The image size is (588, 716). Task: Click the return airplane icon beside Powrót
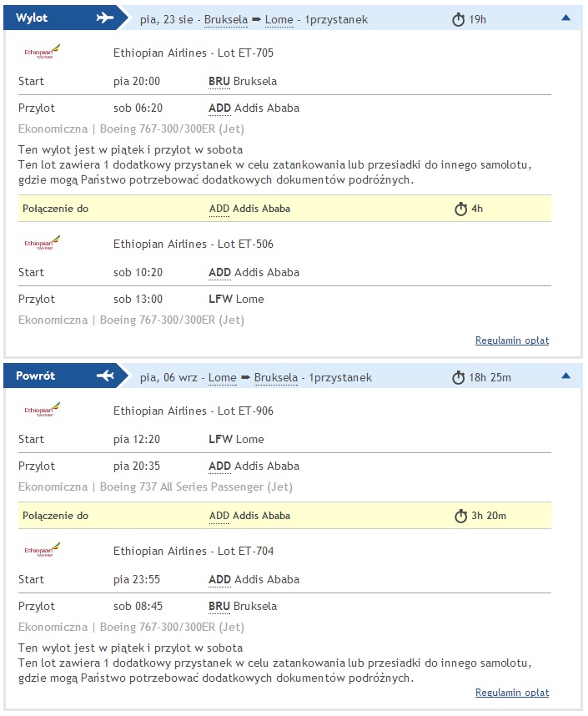pyautogui.click(x=105, y=376)
